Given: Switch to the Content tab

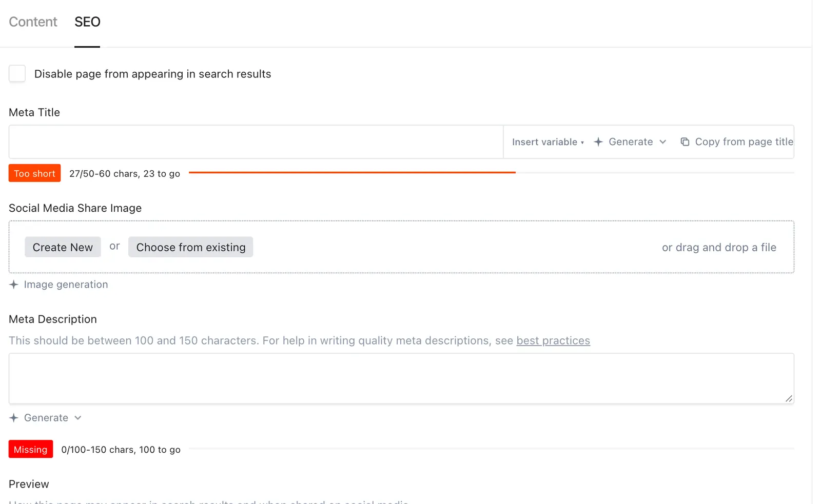Looking at the screenshot, I should (33, 22).
